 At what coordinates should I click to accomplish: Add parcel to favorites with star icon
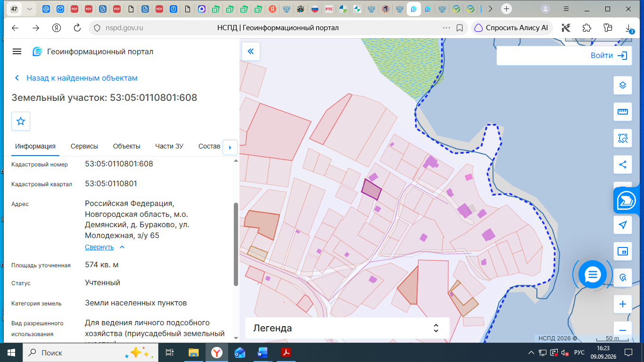21,121
